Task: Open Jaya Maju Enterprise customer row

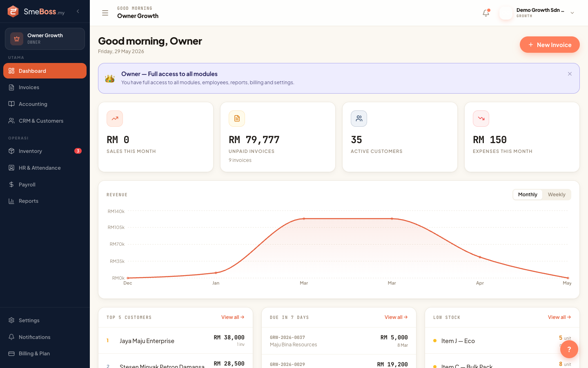Action: click(176, 341)
